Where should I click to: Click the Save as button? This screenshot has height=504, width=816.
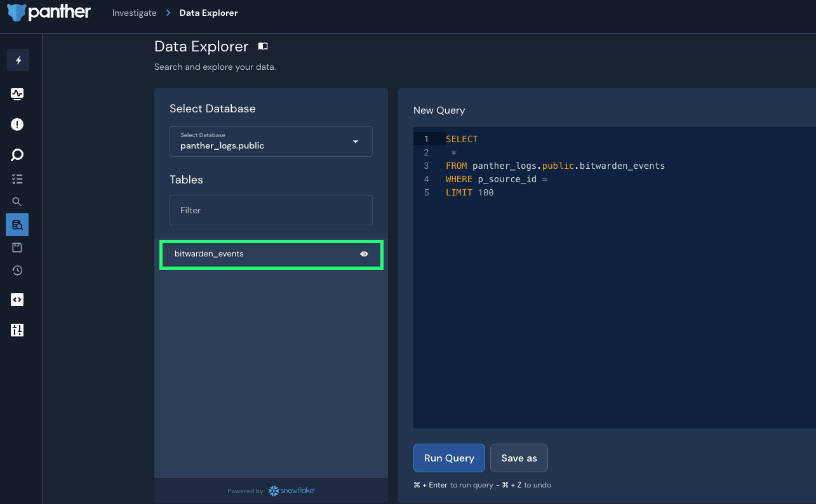519,458
